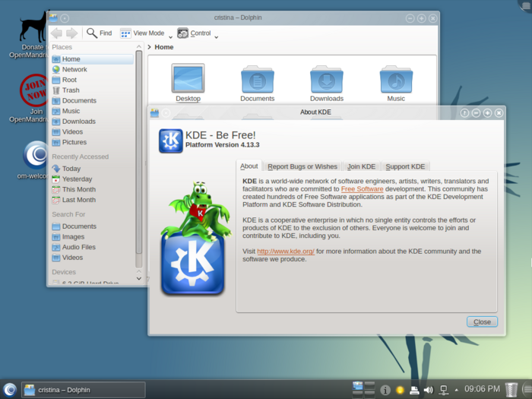The image size is (532, 399).
Task: Click the Places panel scrollbar
Action: pos(138,152)
